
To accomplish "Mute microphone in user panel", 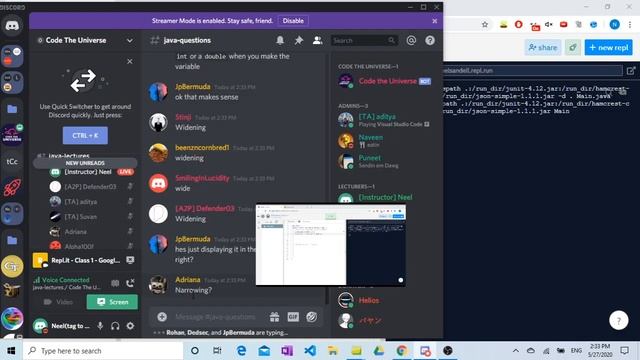I will pos(100,326).
